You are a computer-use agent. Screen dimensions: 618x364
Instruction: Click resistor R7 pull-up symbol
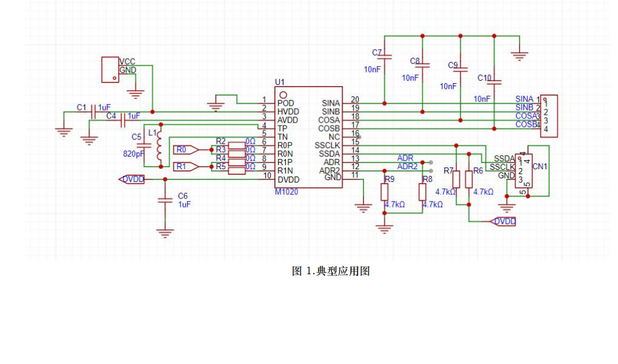pos(457,180)
